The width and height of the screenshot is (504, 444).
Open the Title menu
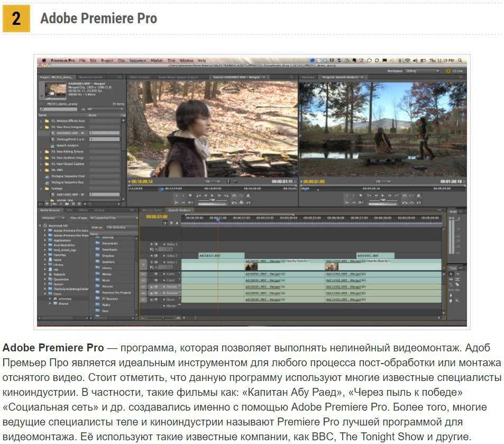pyautogui.click(x=171, y=60)
